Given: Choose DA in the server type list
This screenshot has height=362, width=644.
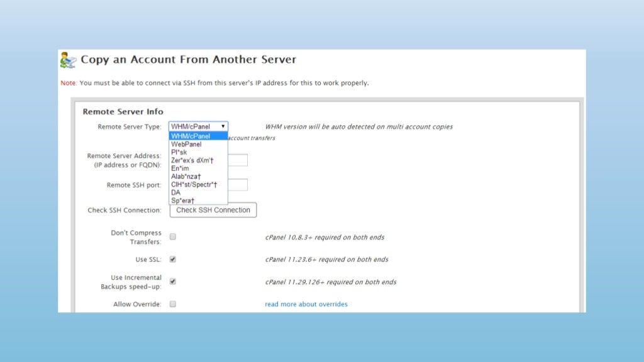Looking at the screenshot, I should point(198,192).
